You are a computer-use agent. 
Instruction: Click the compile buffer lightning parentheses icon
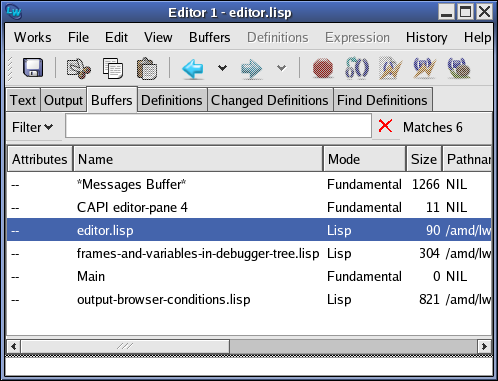coord(425,68)
